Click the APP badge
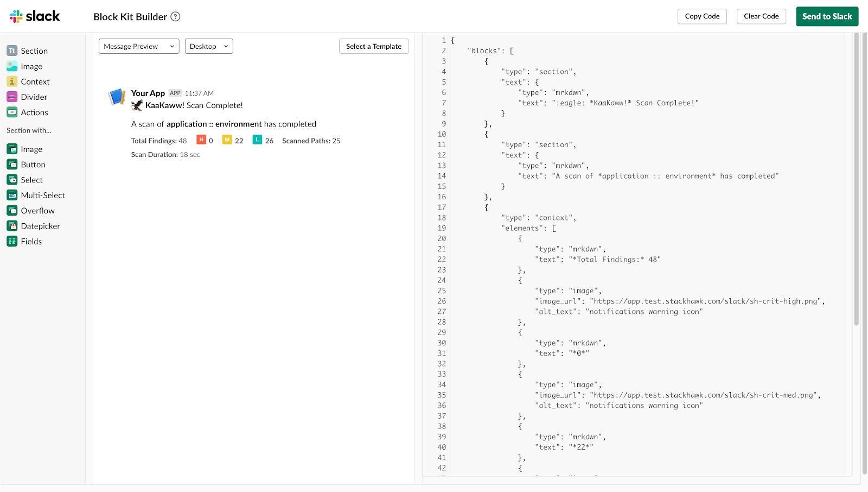The height and width of the screenshot is (492, 868). click(x=175, y=93)
